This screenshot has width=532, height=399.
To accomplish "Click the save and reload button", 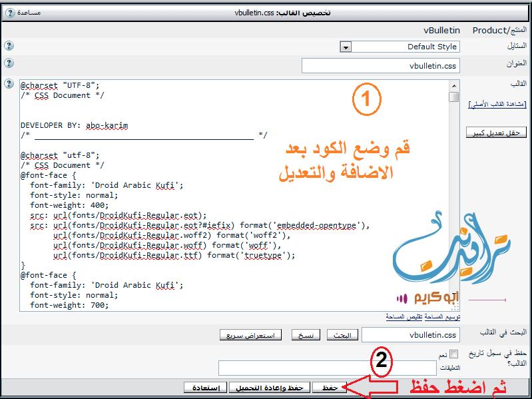I will coord(270,388).
